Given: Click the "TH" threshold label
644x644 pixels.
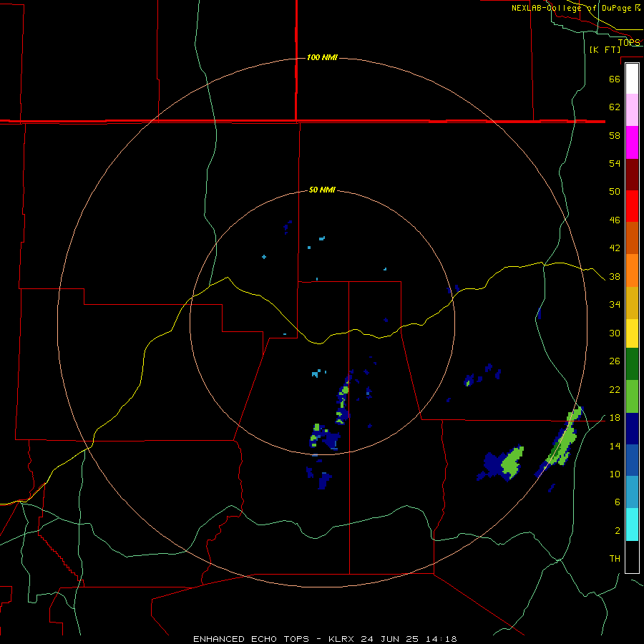Looking at the screenshot, I should (615, 558).
